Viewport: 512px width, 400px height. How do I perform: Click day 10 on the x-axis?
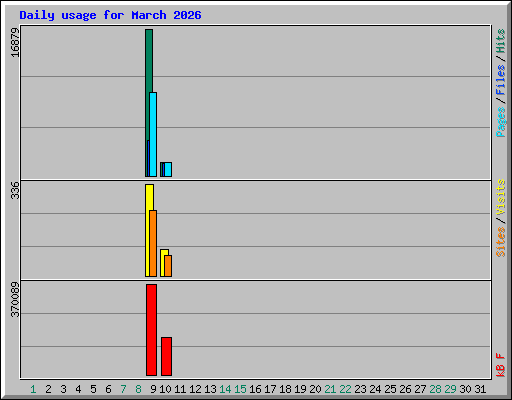[165, 389]
